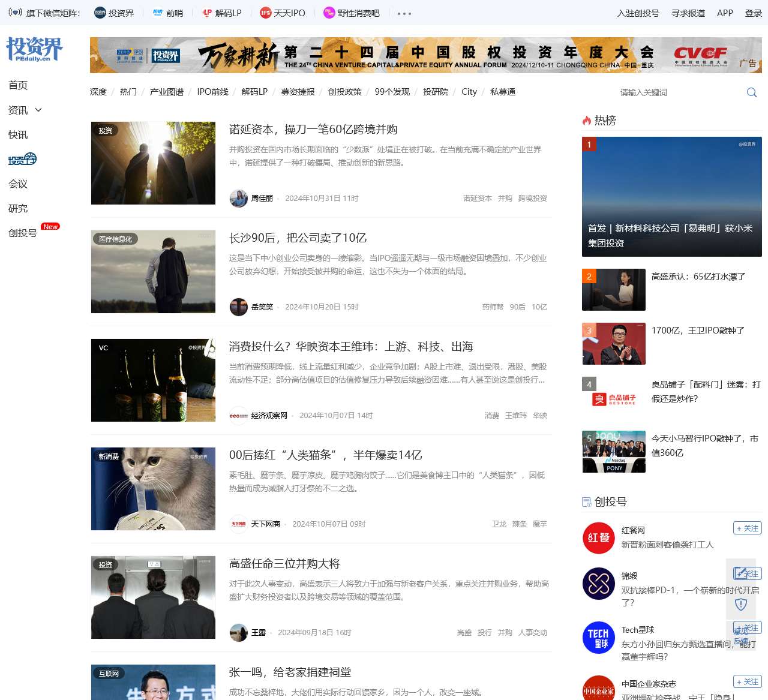The image size is (768, 700).
Task: Click 登录 to sign in
Action: [754, 13]
